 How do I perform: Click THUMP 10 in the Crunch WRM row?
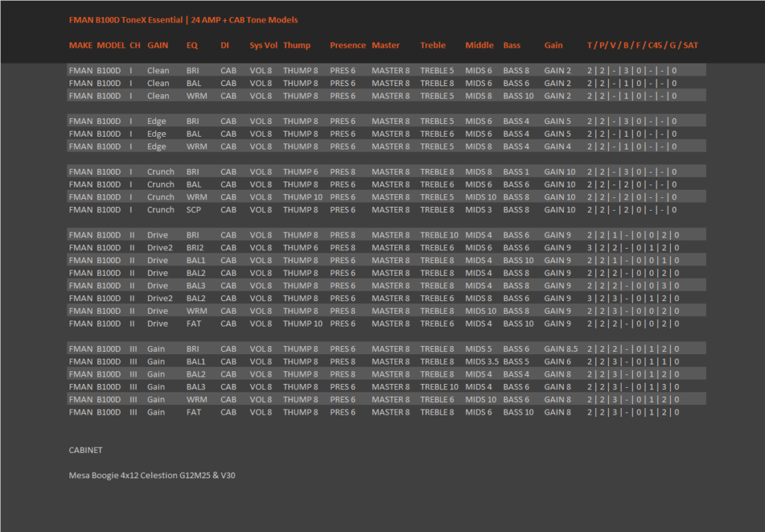click(303, 197)
